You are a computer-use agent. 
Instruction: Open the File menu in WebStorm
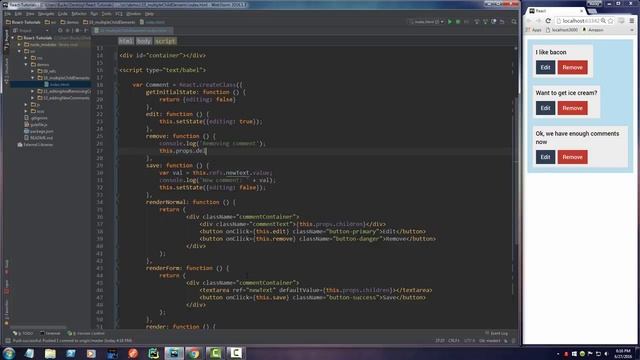(7, 14)
